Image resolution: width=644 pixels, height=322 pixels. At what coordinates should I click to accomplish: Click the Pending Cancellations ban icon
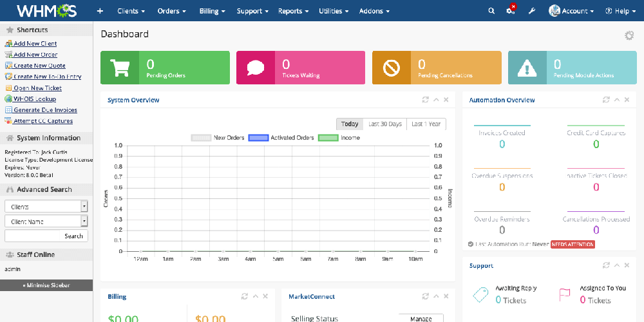click(392, 68)
